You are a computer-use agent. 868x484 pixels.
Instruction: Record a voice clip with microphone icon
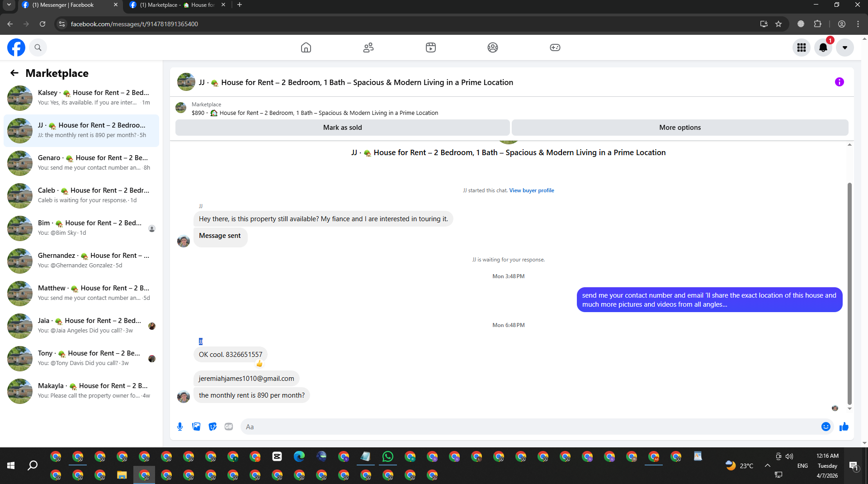[180, 427]
